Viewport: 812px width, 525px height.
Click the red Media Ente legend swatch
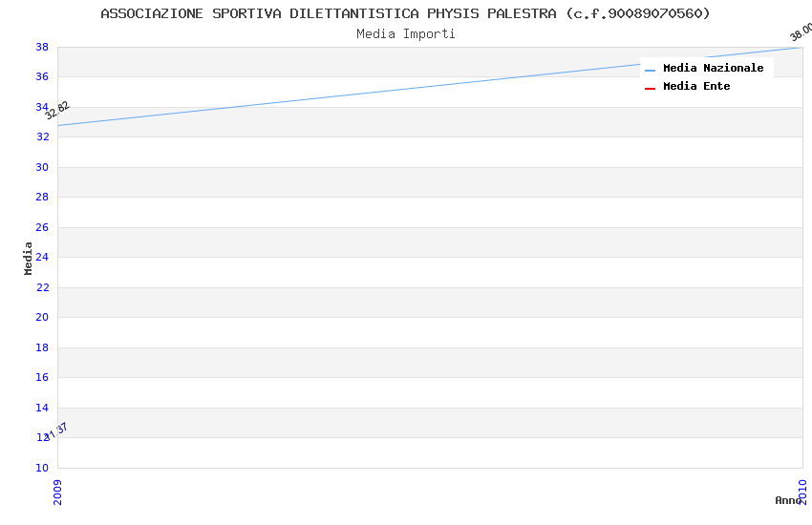650,88
